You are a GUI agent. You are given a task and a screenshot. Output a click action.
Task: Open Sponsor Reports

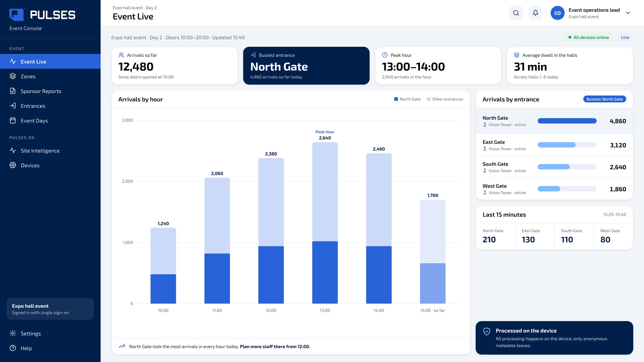pos(50,91)
